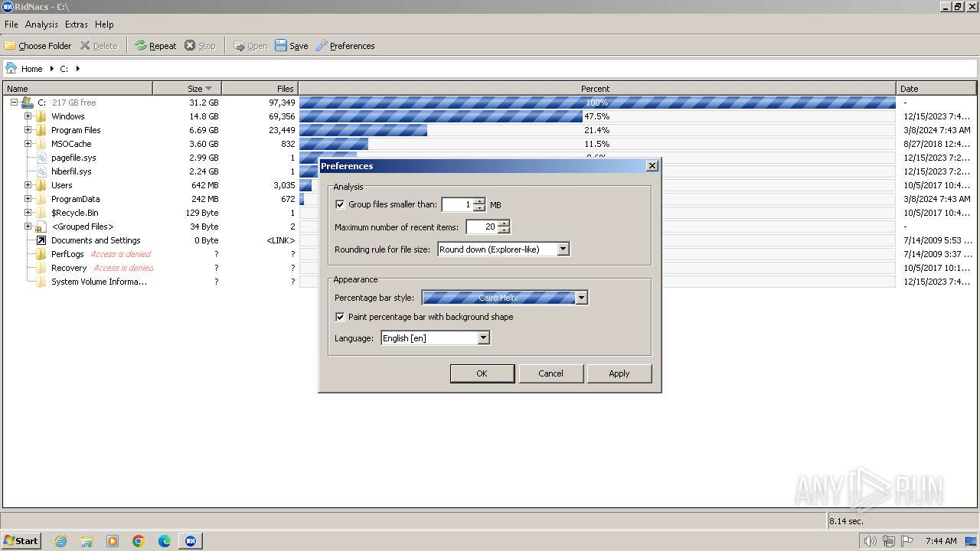Open Percentage bar style dropdown arrow
Image resolution: width=980 pixels, height=551 pixels.
[581, 298]
